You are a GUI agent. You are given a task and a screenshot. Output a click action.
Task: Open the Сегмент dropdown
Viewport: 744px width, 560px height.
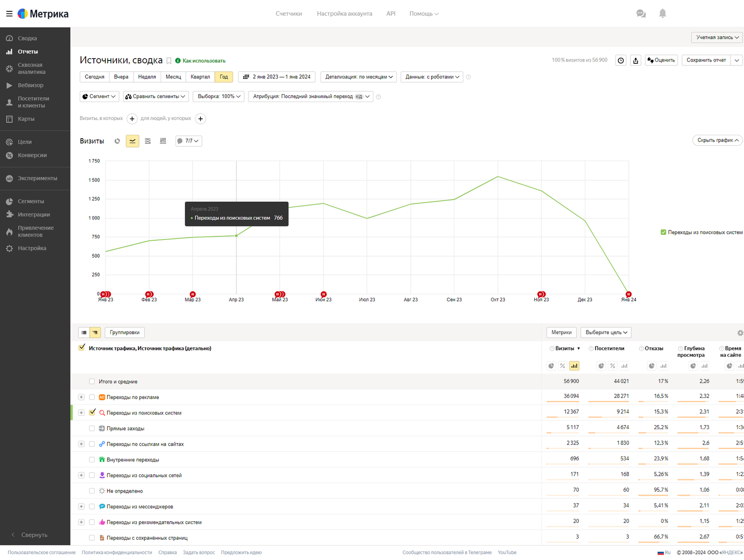click(99, 97)
